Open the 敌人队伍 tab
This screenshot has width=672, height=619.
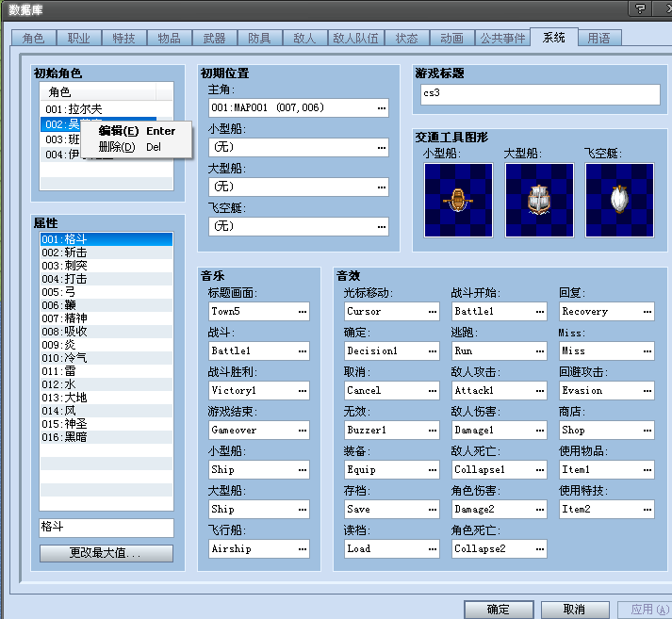point(355,38)
